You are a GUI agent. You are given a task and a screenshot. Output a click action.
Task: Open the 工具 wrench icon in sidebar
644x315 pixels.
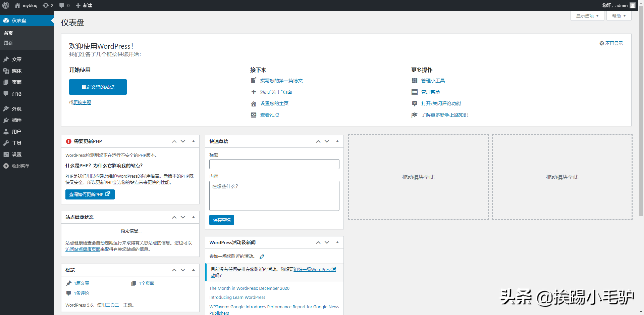[x=6, y=143]
